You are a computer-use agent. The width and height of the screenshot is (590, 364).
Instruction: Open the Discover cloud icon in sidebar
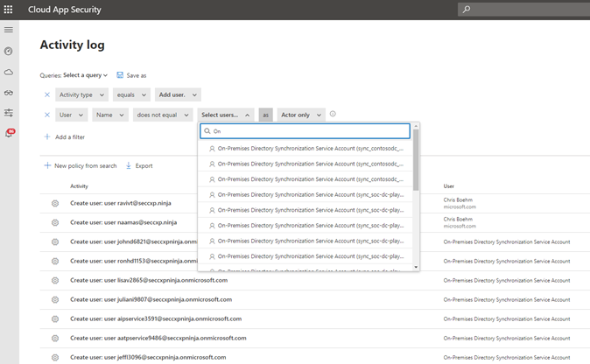coord(9,72)
